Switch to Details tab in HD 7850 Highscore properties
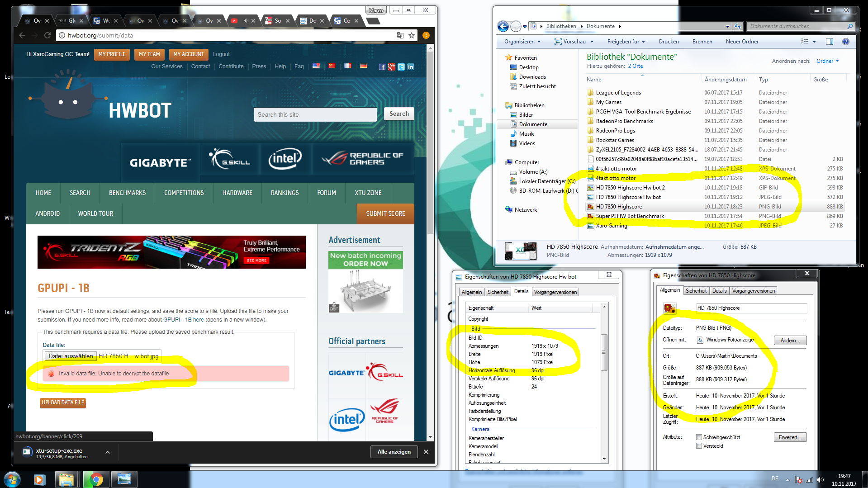Image resolution: width=868 pixels, height=488 pixels. pyautogui.click(x=719, y=291)
